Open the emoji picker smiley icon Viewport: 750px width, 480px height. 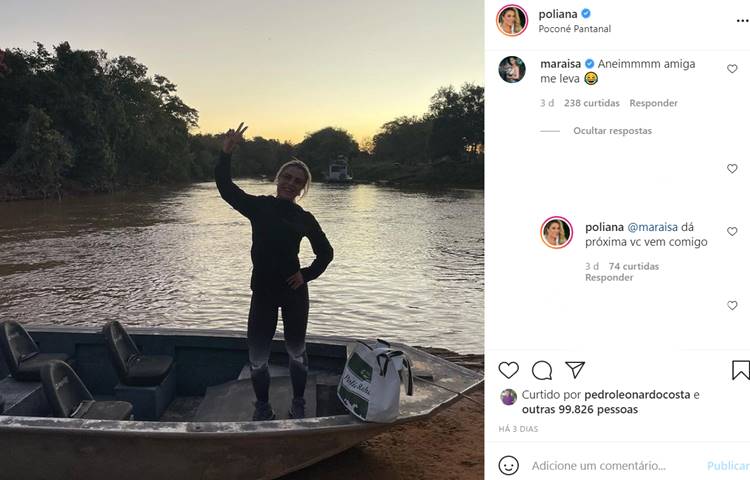[x=509, y=466]
